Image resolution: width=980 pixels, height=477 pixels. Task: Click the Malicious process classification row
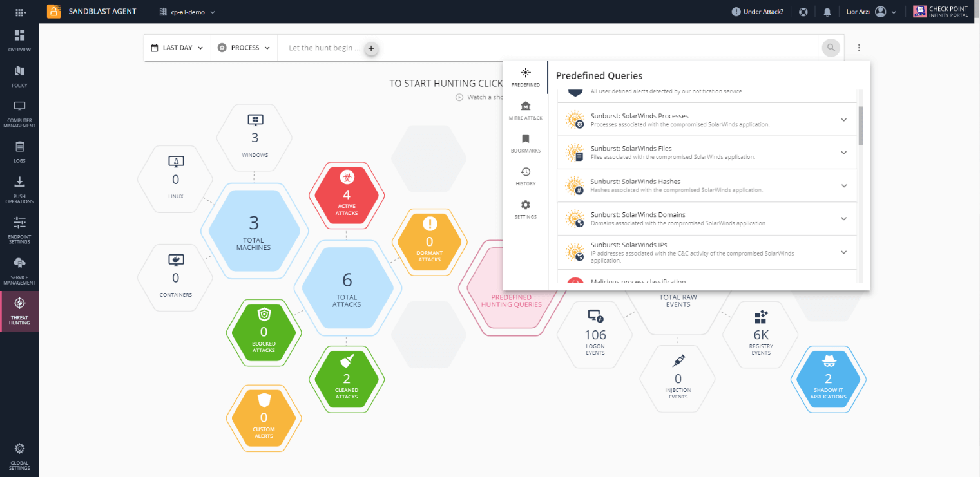[707, 277]
